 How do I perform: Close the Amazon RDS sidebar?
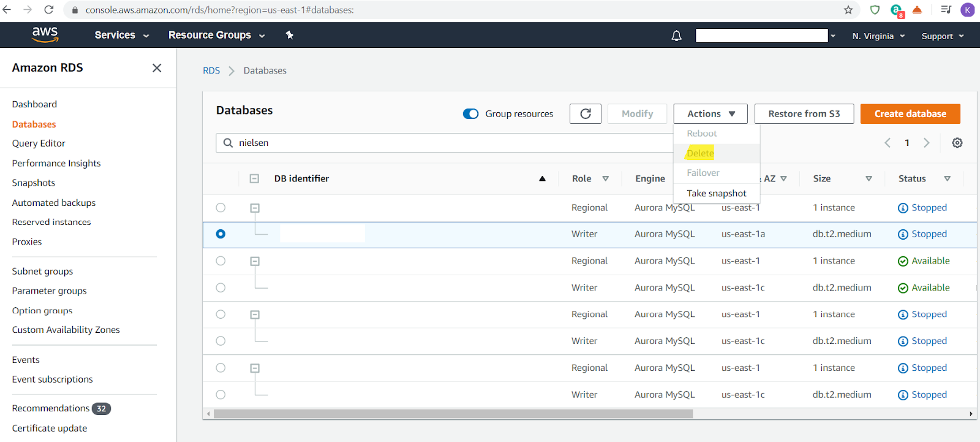click(157, 68)
